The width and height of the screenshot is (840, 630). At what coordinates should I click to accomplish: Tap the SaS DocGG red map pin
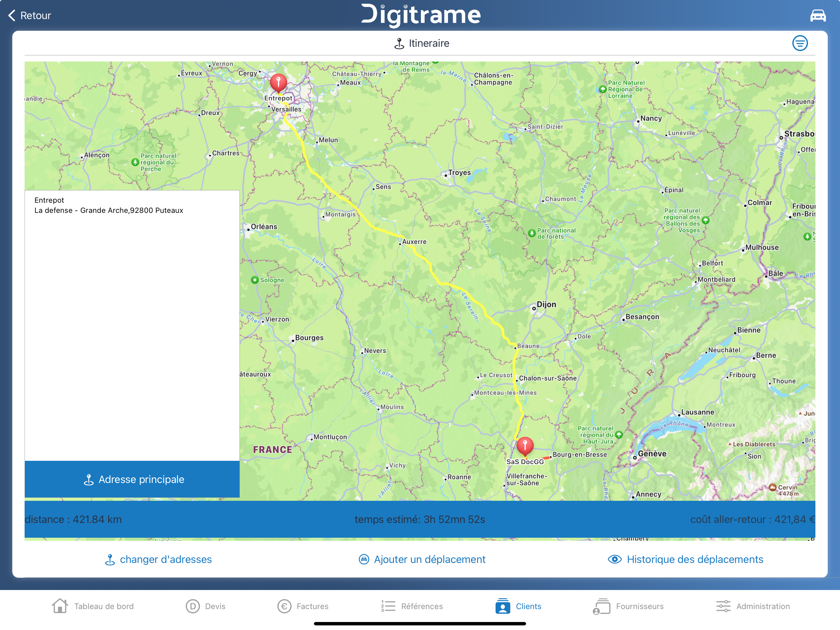pyautogui.click(x=525, y=446)
